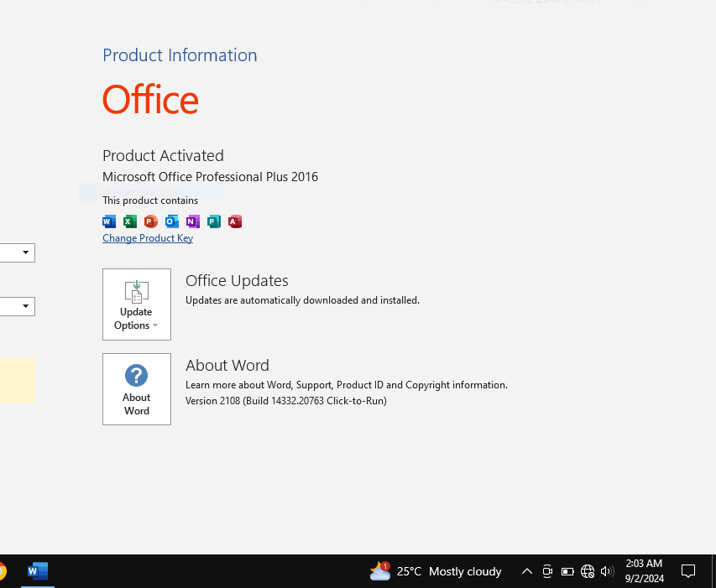
Task: Click the PowerPoint app icon under product contents
Action: (151, 221)
